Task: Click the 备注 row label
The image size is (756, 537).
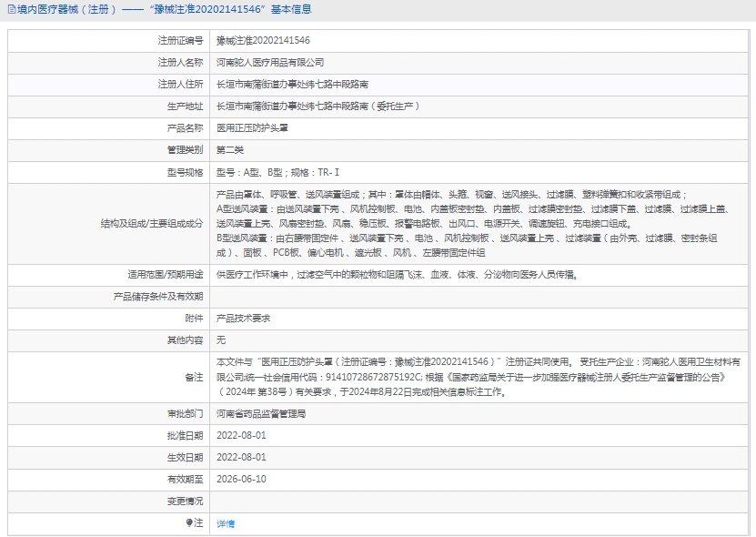Action: point(193,377)
